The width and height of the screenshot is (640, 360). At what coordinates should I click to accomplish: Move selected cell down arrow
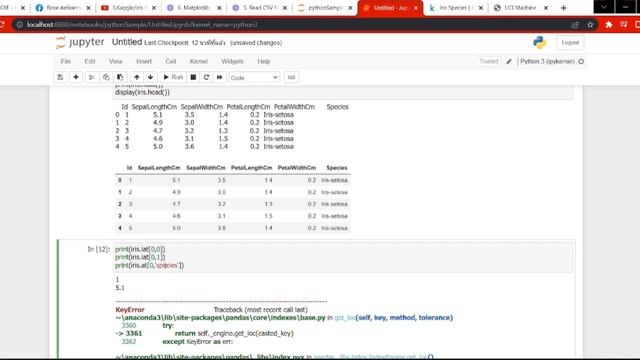coord(151,77)
